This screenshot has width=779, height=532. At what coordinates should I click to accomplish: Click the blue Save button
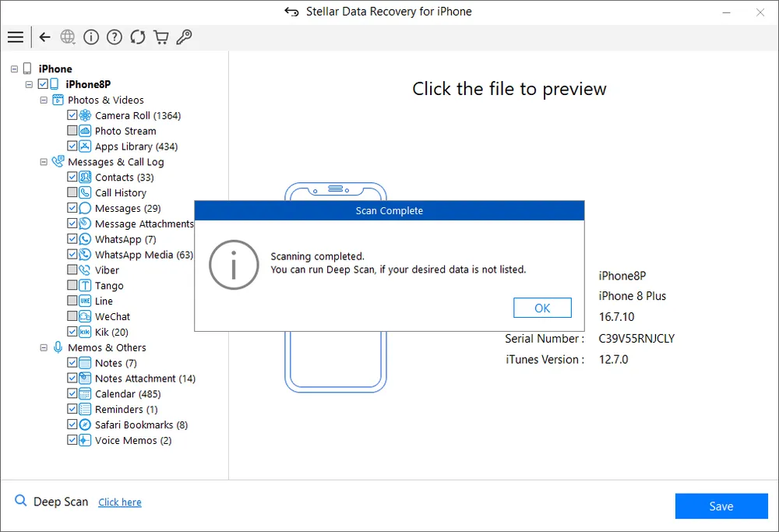click(x=721, y=506)
